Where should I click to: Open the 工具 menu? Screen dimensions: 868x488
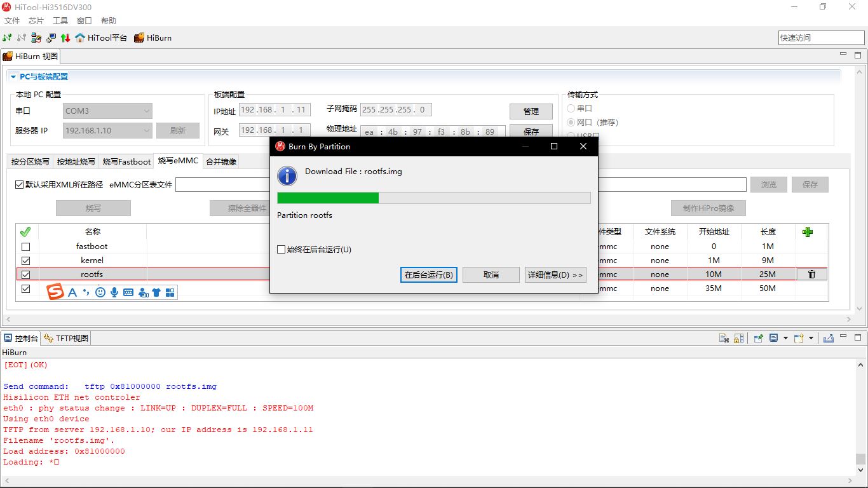click(x=60, y=21)
